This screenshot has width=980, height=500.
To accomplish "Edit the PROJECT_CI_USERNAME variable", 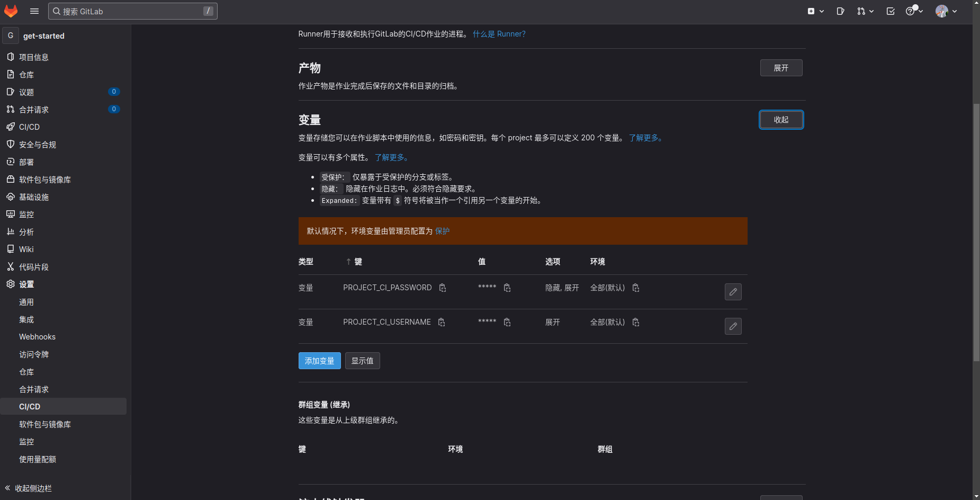I will (733, 326).
